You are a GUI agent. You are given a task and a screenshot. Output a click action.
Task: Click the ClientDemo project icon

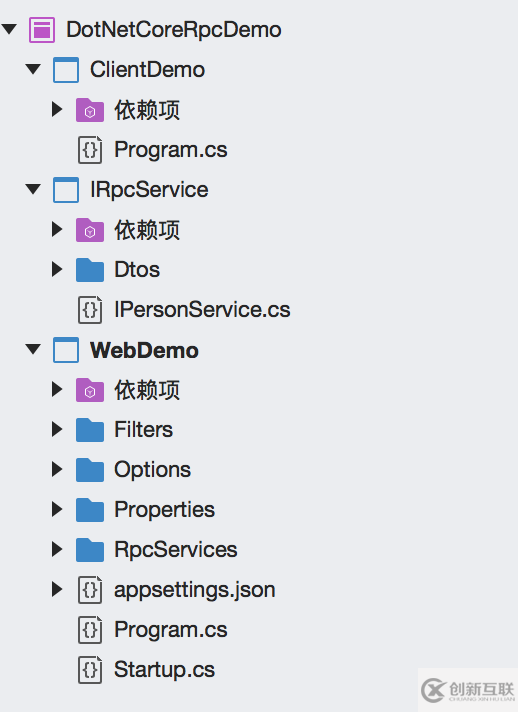66,70
